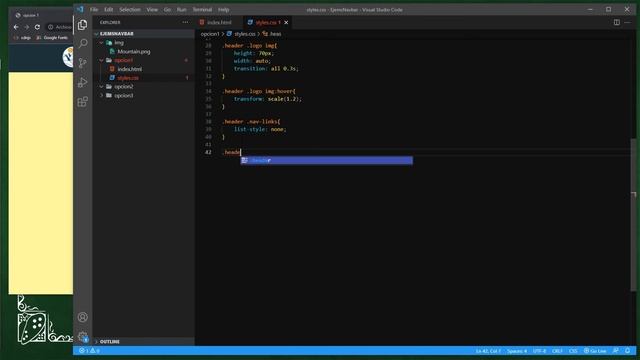The image size is (640, 360).
Task: Click the logo image on the browser page
Action: [x=68, y=57]
